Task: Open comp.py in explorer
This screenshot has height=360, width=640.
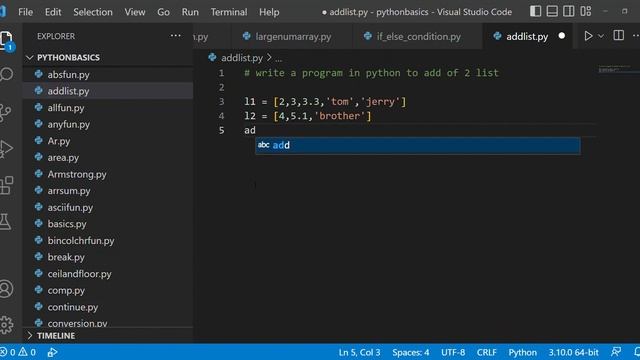Action: click(108, 291)
